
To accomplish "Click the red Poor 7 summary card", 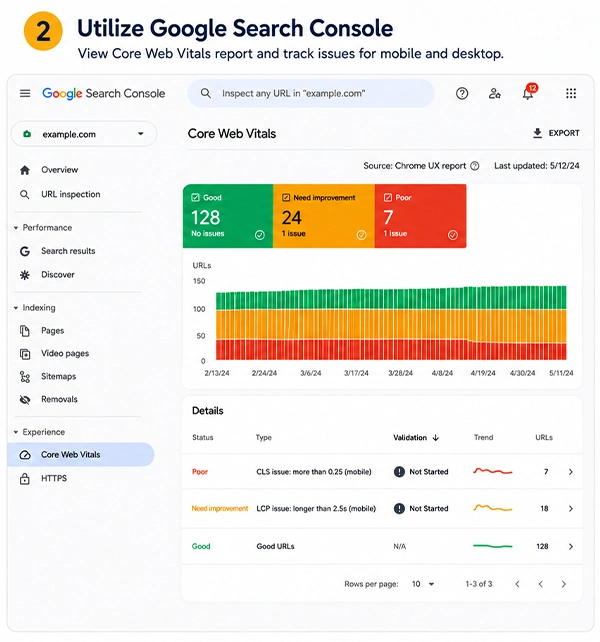I will [421, 216].
